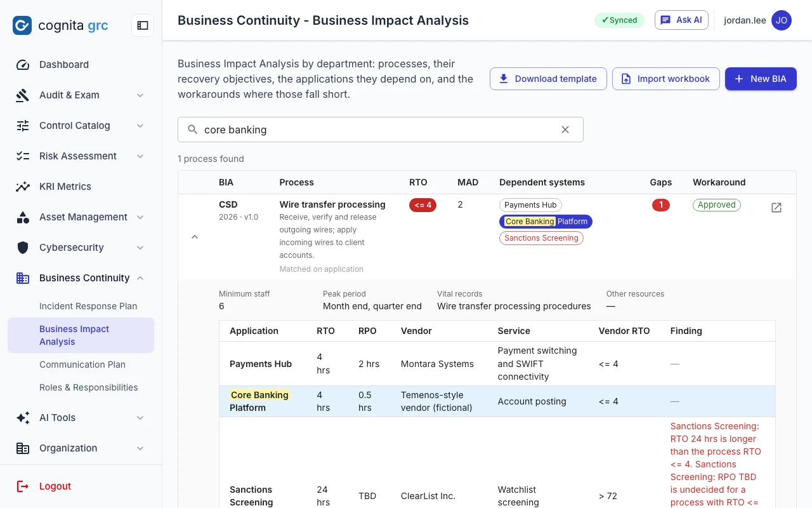812x508 pixels.
Task: Click the Sanctions Screening system chip
Action: point(541,238)
